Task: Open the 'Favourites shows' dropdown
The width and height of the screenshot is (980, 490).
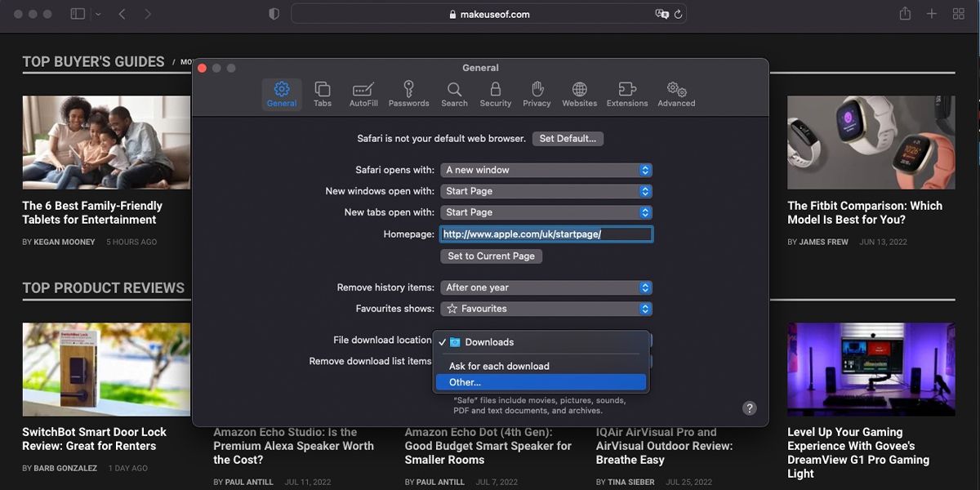Action: coord(546,309)
